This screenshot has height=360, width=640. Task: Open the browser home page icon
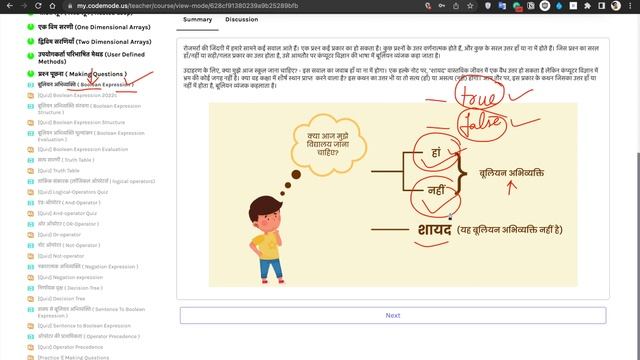pyautogui.click(x=52, y=6)
